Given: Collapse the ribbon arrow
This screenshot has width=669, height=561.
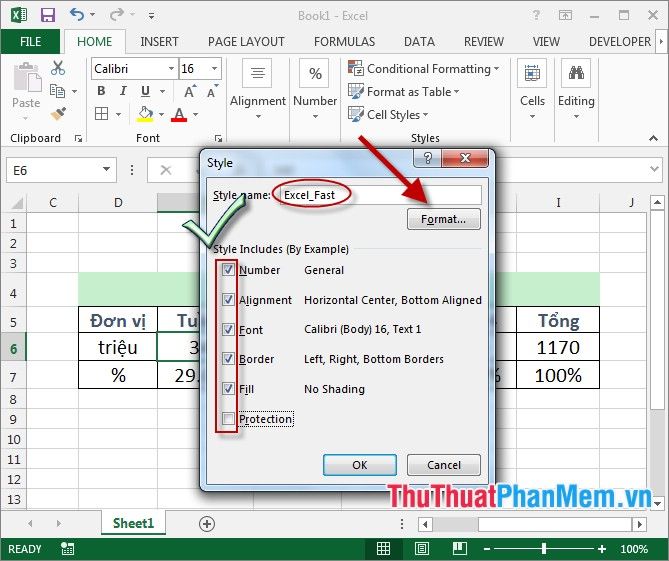Looking at the screenshot, I should (653, 138).
